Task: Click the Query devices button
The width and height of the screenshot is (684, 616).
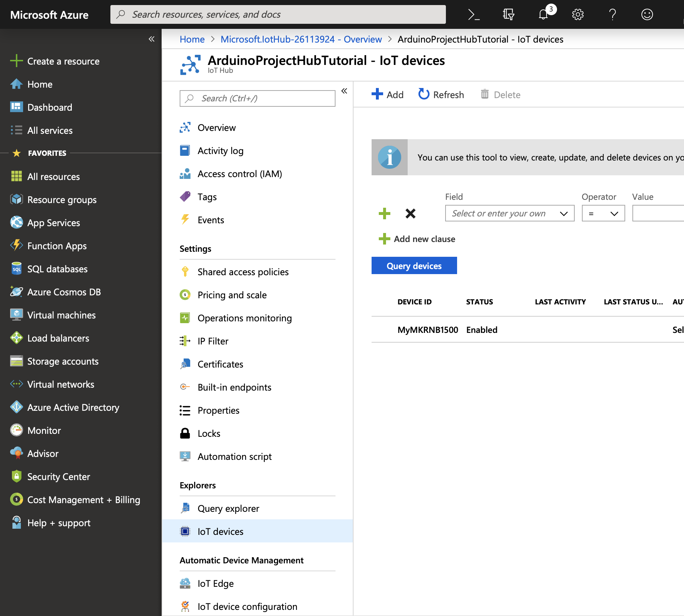Action: click(414, 265)
